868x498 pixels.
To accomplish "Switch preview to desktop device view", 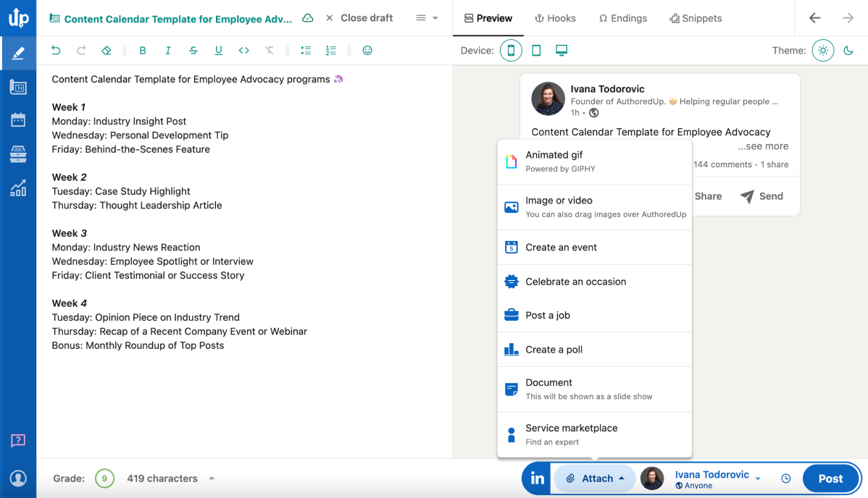I will click(x=561, y=51).
